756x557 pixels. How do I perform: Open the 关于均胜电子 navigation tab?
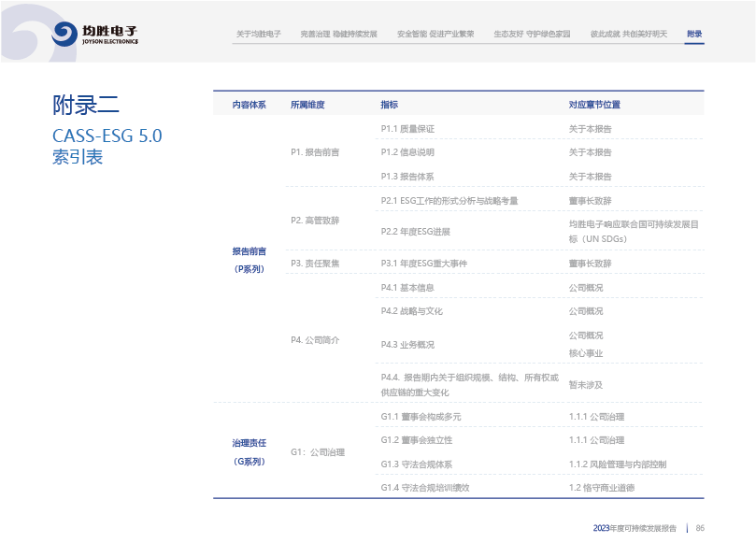[x=259, y=34]
